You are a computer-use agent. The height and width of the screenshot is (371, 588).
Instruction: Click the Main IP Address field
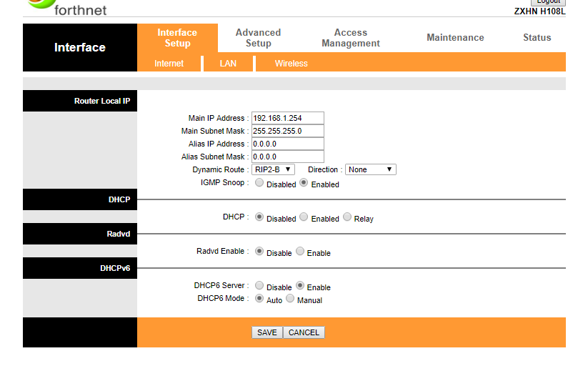click(x=288, y=118)
